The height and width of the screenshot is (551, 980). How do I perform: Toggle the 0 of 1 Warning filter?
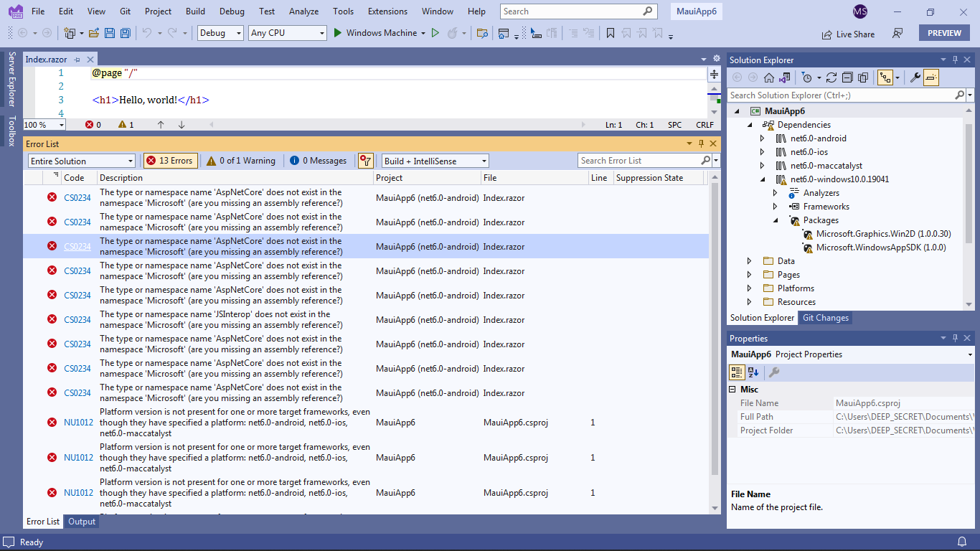click(x=241, y=161)
